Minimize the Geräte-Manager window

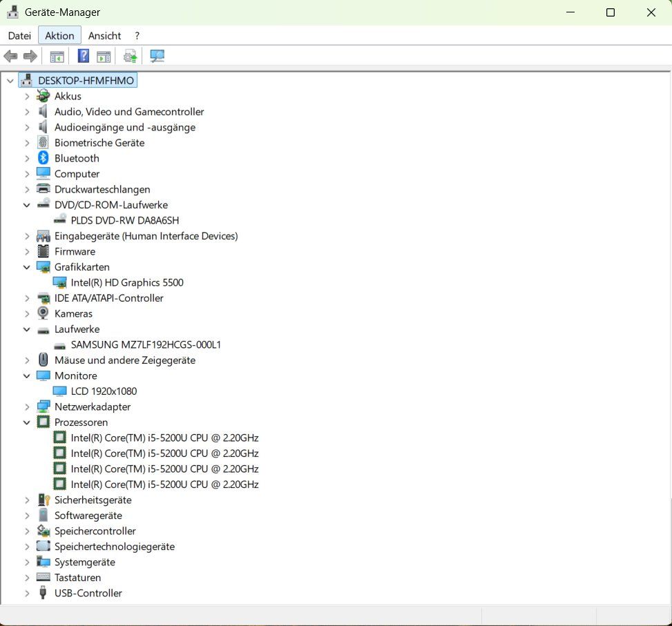click(570, 12)
